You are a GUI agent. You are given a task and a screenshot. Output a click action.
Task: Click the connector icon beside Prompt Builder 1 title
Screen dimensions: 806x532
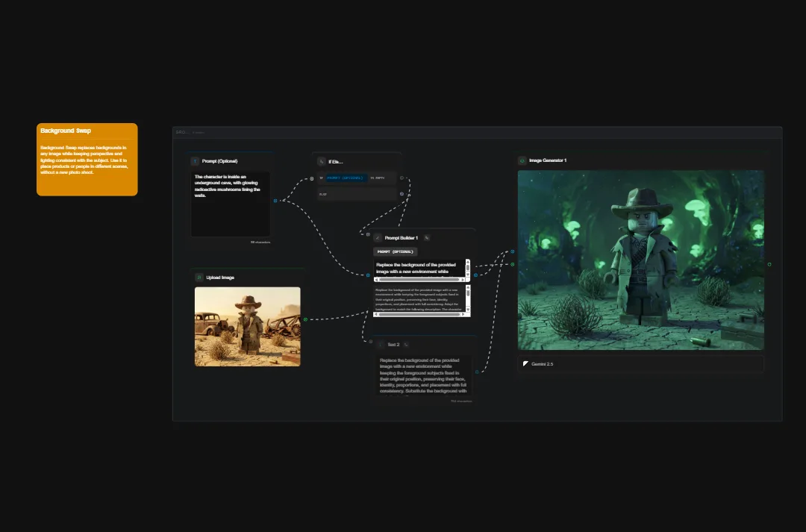[x=427, y=238]
